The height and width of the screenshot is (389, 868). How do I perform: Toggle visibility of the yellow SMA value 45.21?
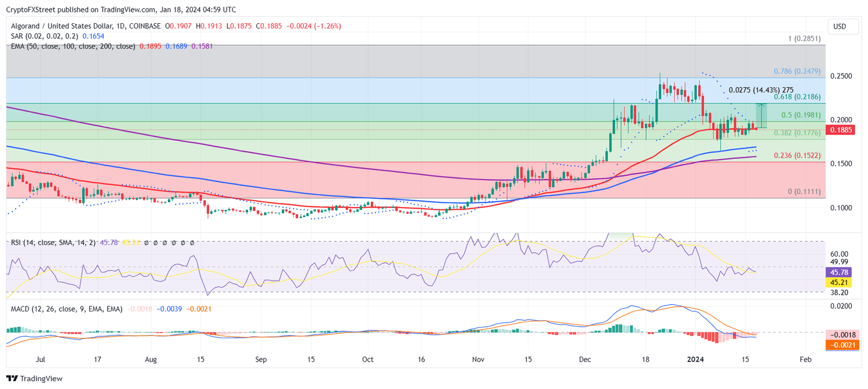131,242
